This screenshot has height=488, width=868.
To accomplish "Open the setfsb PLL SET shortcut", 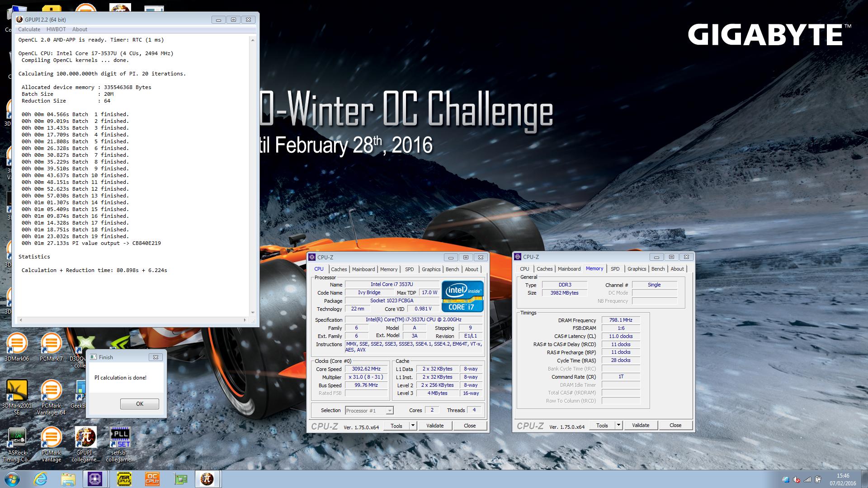I will (120, 445).
